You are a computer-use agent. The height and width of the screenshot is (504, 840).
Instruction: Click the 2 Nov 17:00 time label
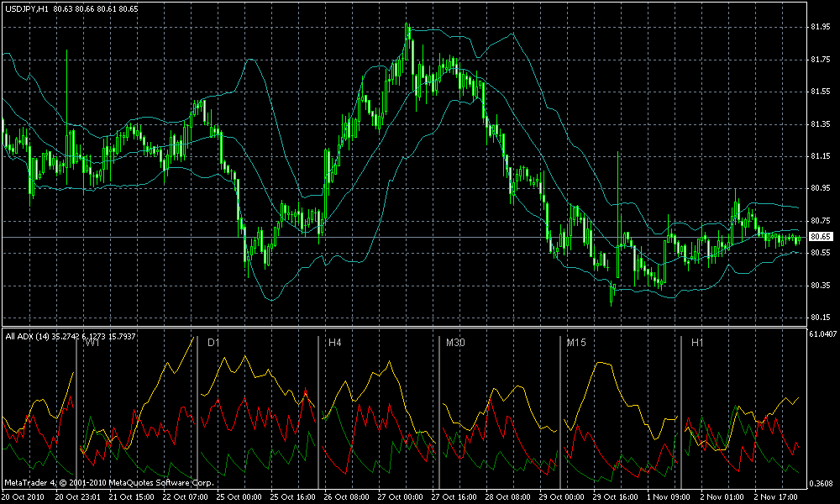pyautogui.click(x=776, y=497)
